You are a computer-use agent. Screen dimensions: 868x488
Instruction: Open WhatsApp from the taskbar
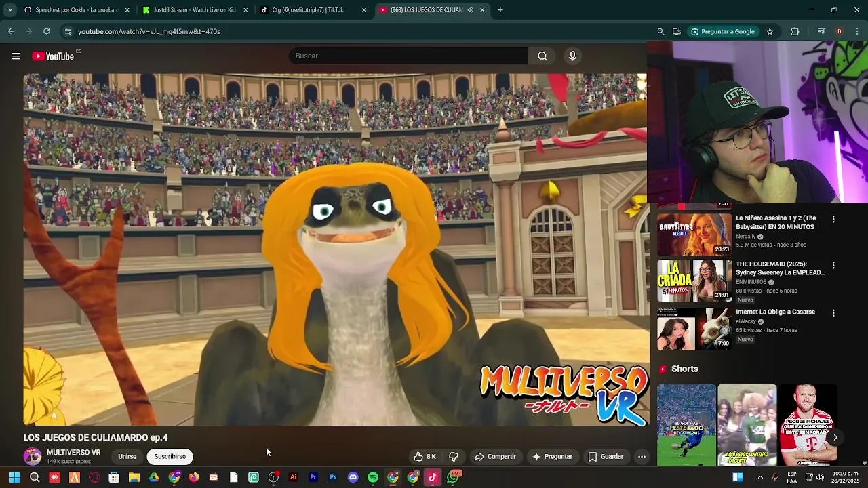point(453,477)
